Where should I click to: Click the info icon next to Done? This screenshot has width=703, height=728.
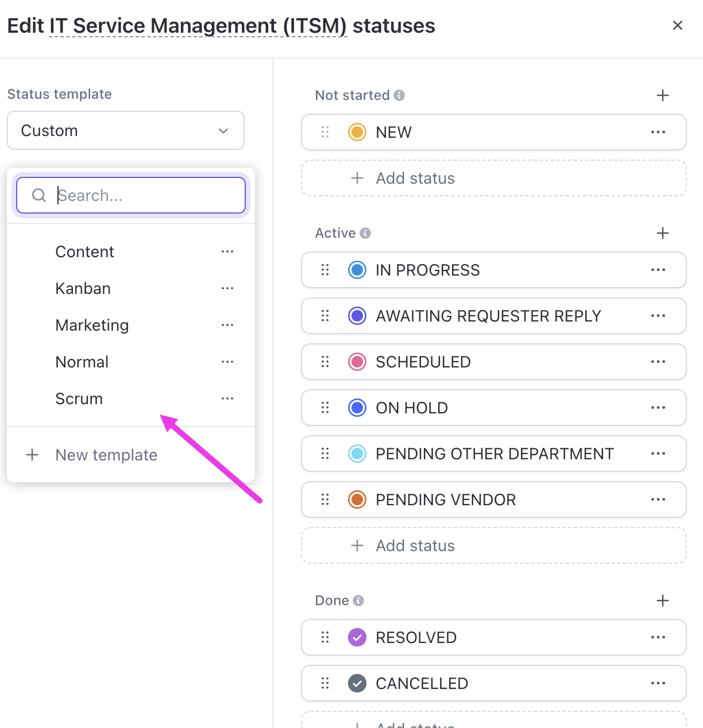coord(358,600)
